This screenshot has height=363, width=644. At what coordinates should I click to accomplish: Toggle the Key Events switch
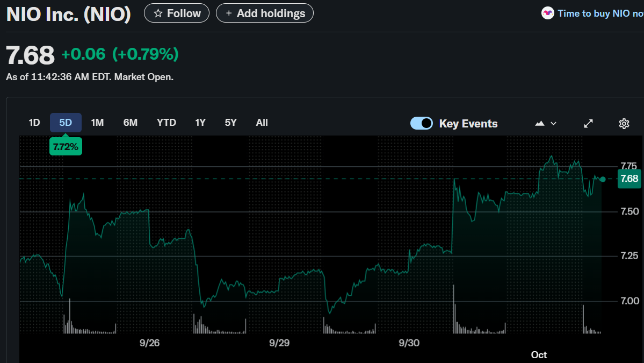click(x=422, y=124)
